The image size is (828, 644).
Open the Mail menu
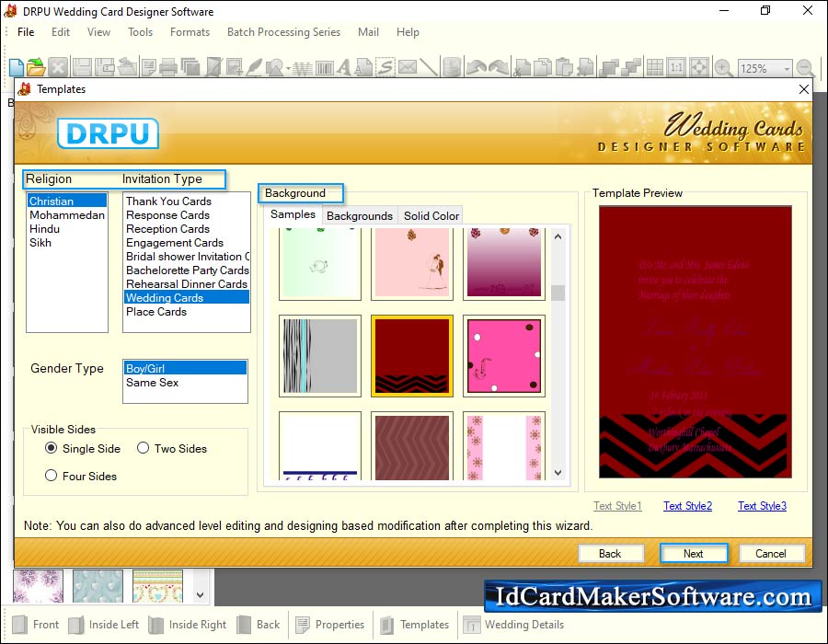(368, 32)
